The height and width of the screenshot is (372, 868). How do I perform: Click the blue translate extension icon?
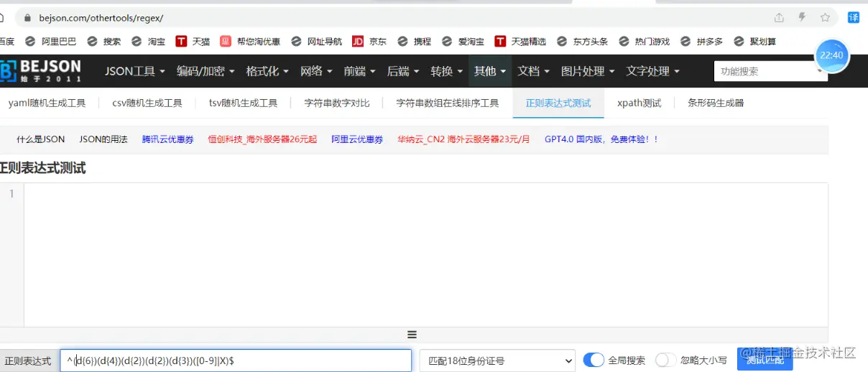[854, 17]
